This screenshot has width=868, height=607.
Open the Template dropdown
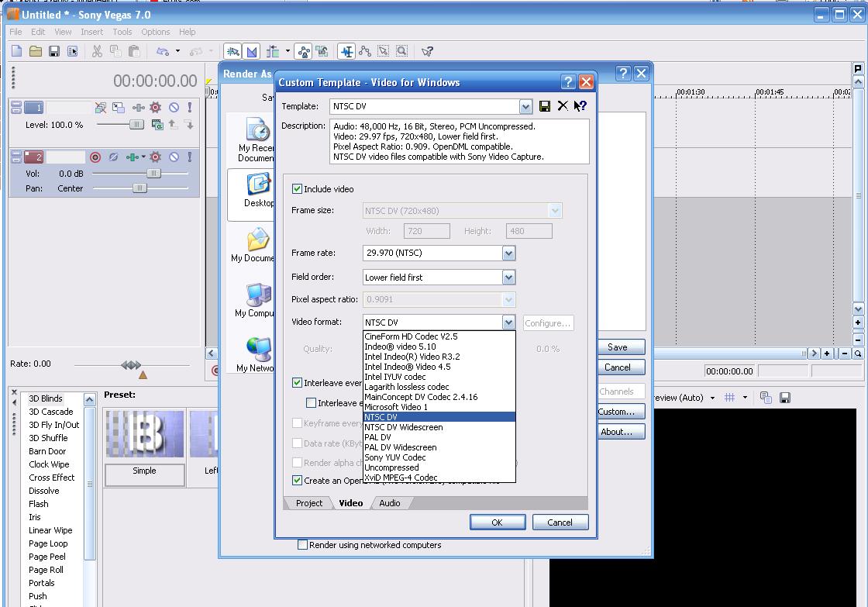click(525, 106)
